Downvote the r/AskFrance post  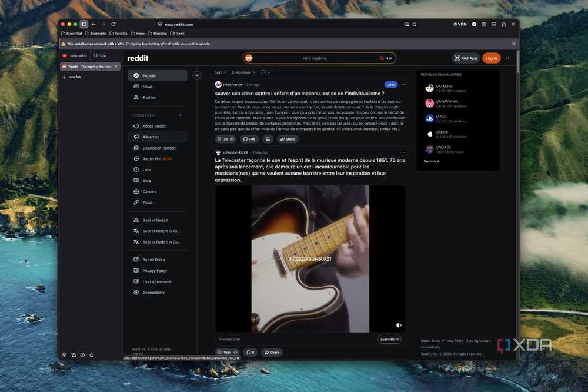232,139
